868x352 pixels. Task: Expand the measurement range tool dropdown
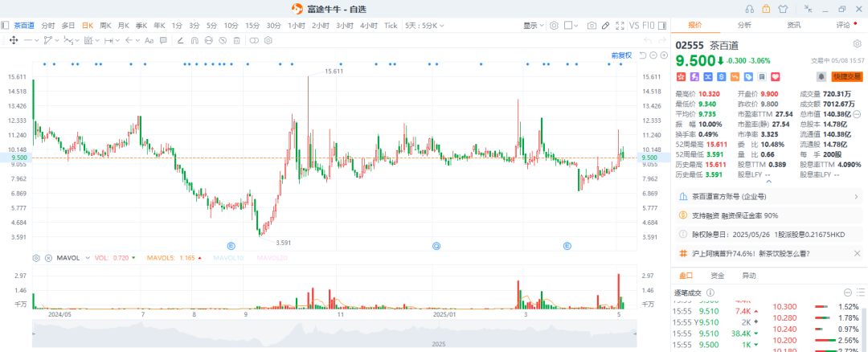coord(117,40)
